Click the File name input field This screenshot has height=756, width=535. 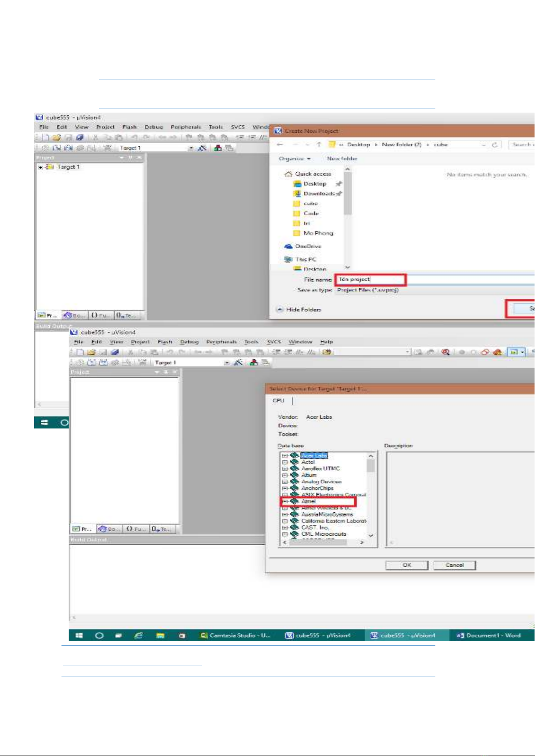pyautogui.click(x=435, y=280)
